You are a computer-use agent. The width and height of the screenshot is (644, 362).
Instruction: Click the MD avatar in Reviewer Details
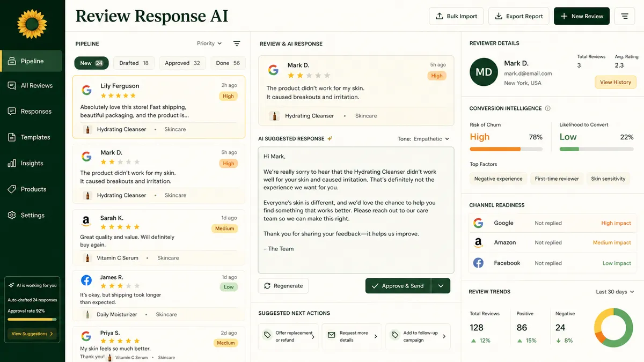[484, 72]
